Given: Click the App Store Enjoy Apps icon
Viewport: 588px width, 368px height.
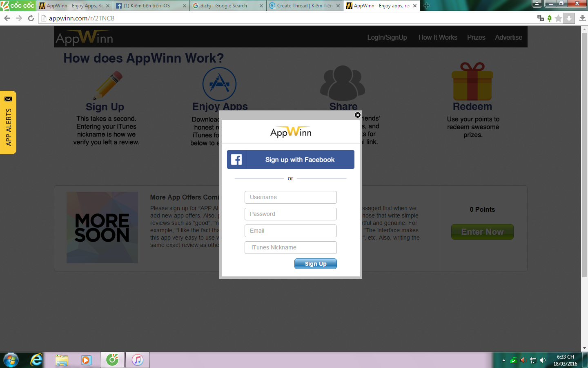Looking at the screenshot, I should (x=220, y=84).
